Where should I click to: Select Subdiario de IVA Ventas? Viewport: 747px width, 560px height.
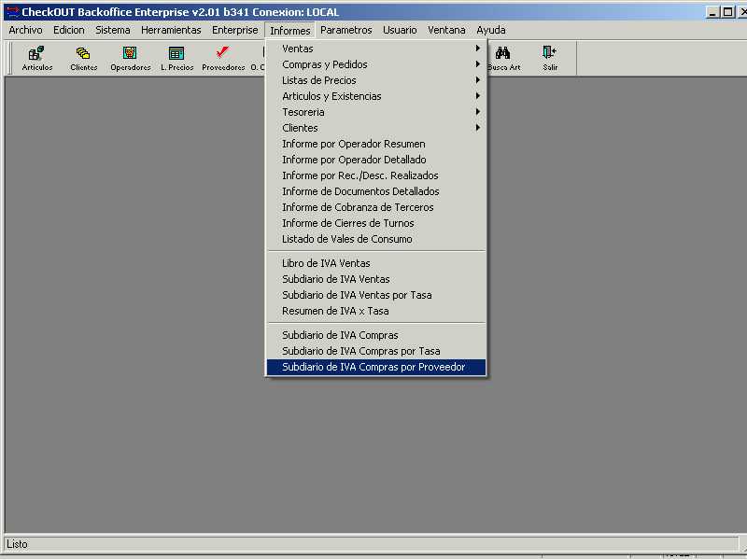click(376, 279)
